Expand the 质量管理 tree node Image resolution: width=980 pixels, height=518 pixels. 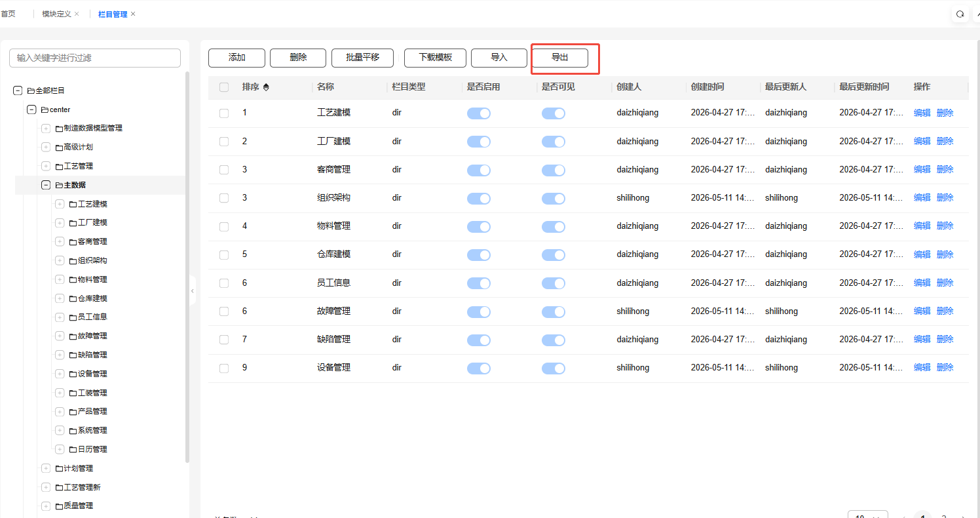pos(46,506)
